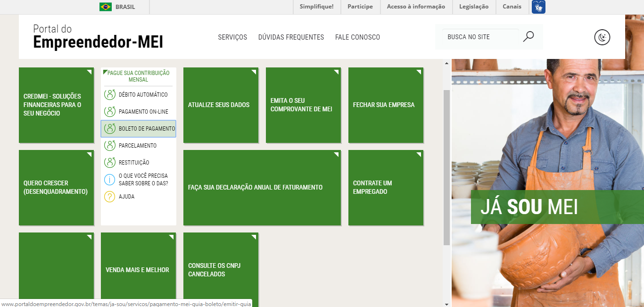The height and width of the screenshot is (307, 644).
Task: Click the info icon about DAS
Action: pyautogui.click(x=109, y=179)
